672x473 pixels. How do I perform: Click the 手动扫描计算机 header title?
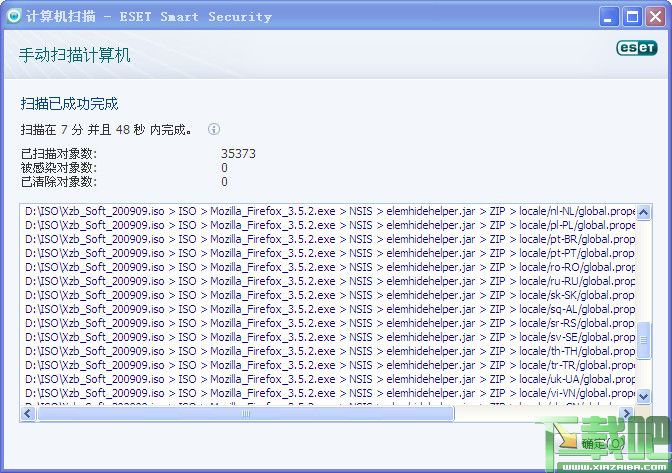[74, 55]
